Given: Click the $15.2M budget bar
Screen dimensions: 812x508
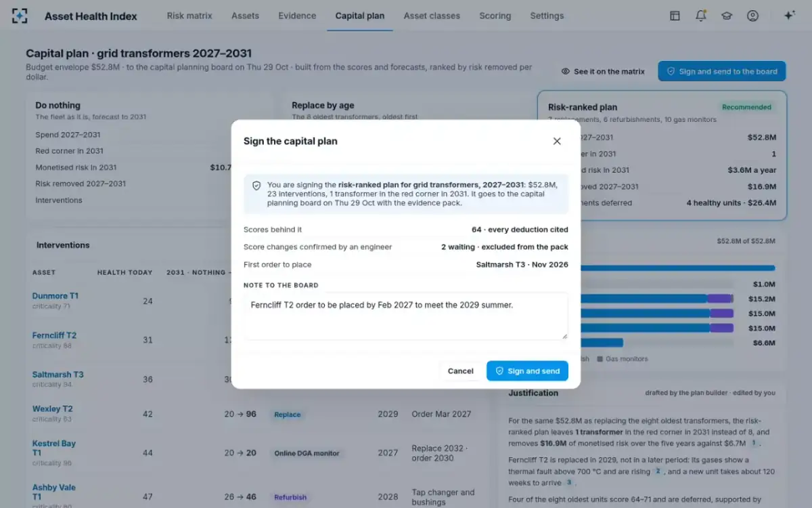Looking at the screenshot, I should point(656,299).
